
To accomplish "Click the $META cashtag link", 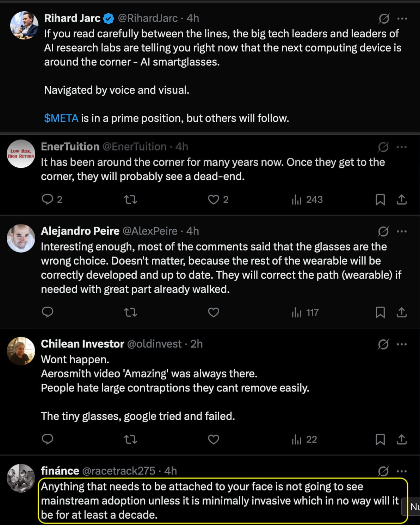I will pyautogui.click(x=61, y=118).
